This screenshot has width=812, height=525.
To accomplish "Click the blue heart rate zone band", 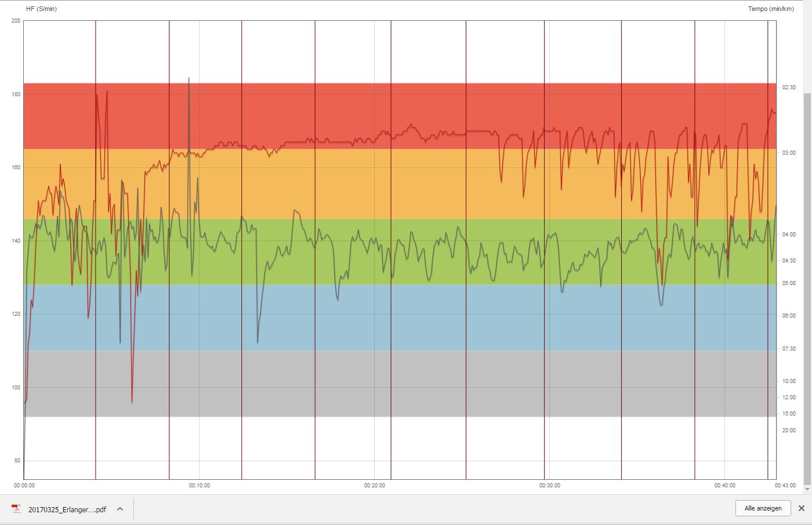I will pos(406,325).
